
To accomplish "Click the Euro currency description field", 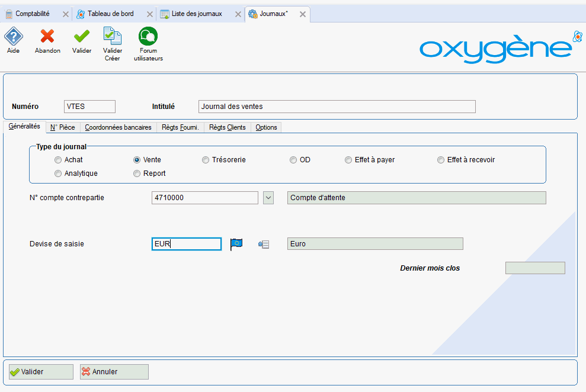I will click(375, 244).
